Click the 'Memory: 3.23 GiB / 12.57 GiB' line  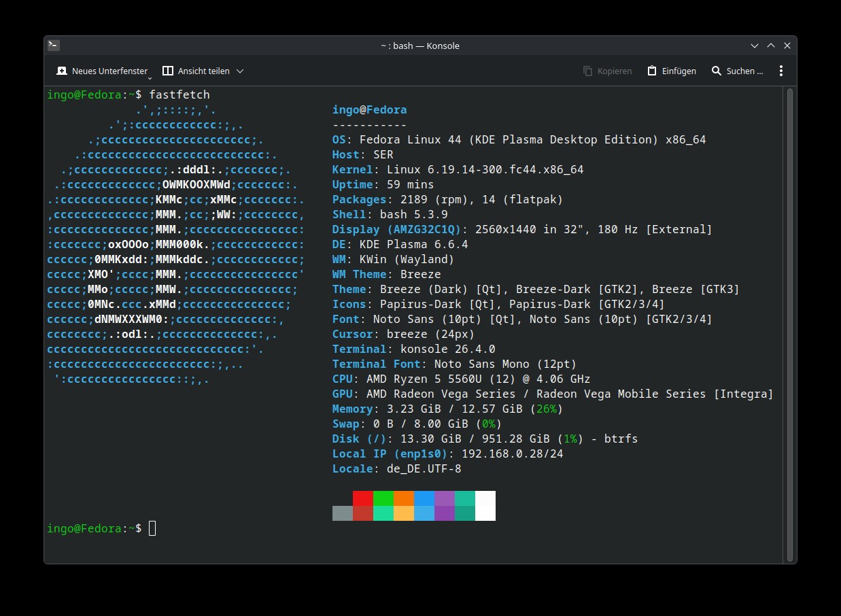(x=448, y=409)
